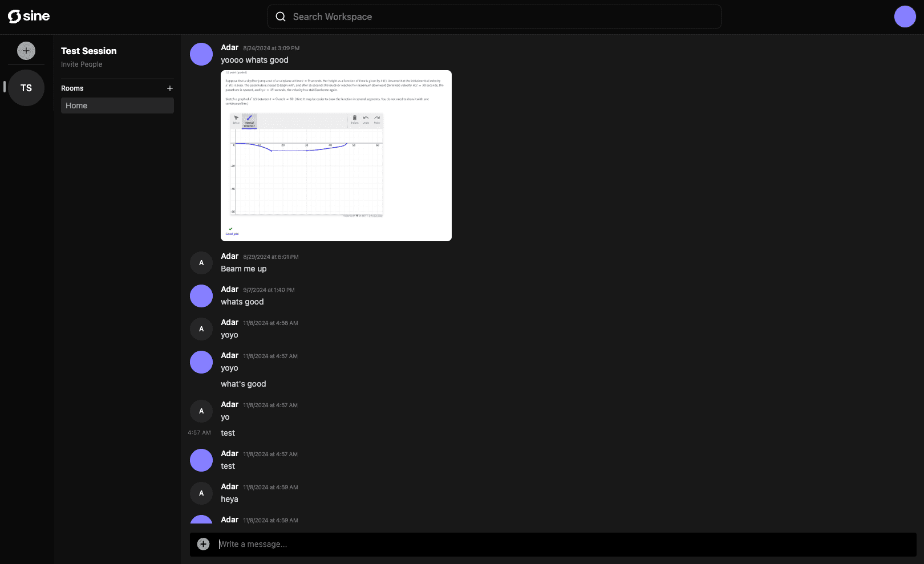Screen dimensions: 924x564
Task: Click the sine logo in the header
Action: [29, 17]
